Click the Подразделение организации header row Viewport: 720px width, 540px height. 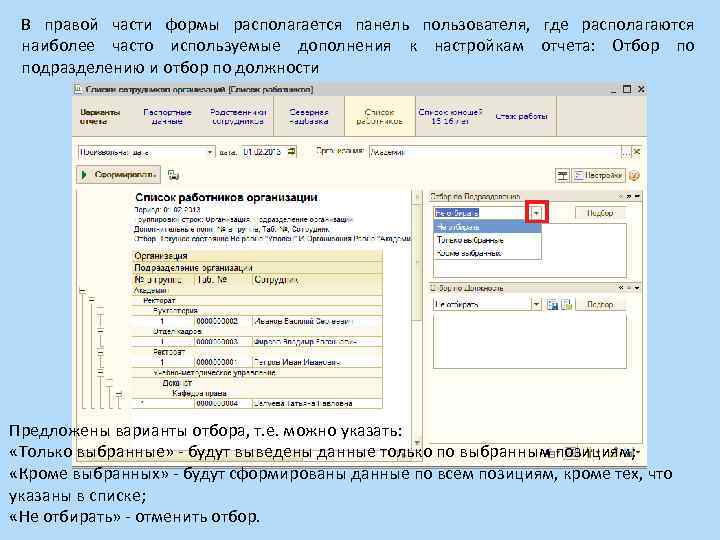tap(257, 268)
